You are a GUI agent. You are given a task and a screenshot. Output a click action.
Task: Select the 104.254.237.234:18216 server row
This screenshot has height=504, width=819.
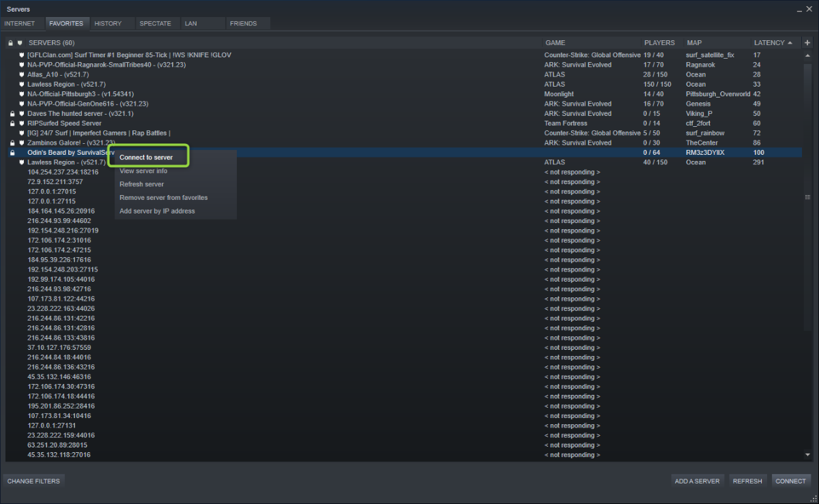63,173
